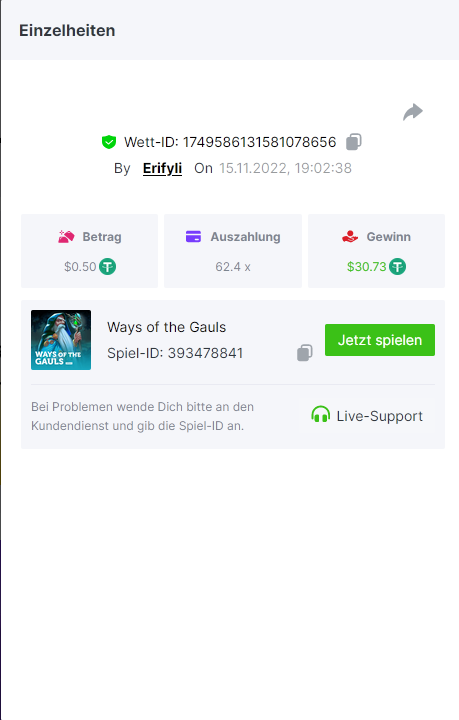Click the Ways of the Gauls title
Viewport: 459px width, 720px height.
pos(167,327)
